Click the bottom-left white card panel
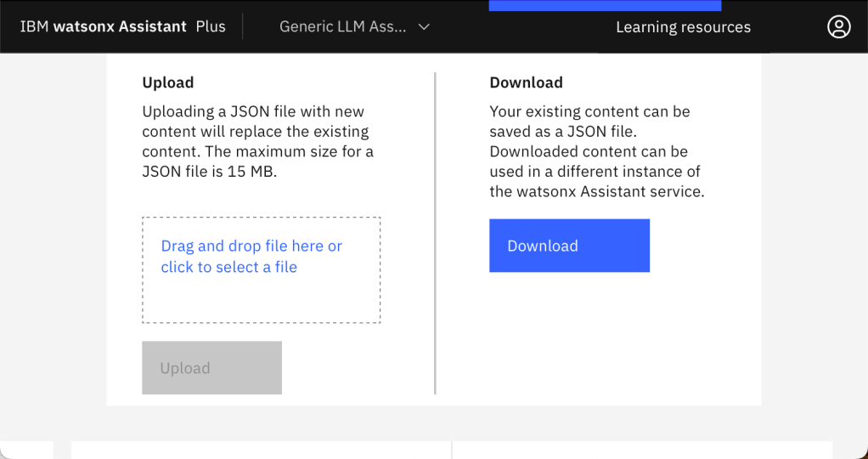The height and width of the screenshot is (459, 868). point(261,450)
